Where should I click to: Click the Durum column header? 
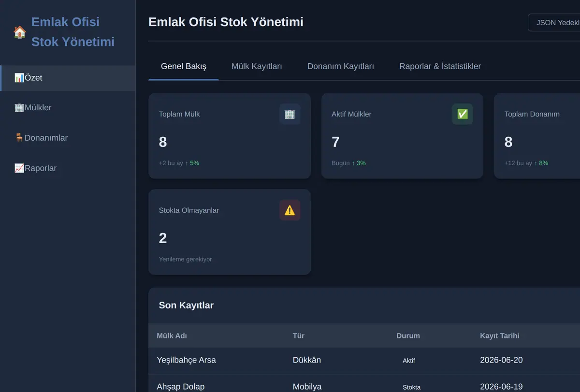(408, 336)
